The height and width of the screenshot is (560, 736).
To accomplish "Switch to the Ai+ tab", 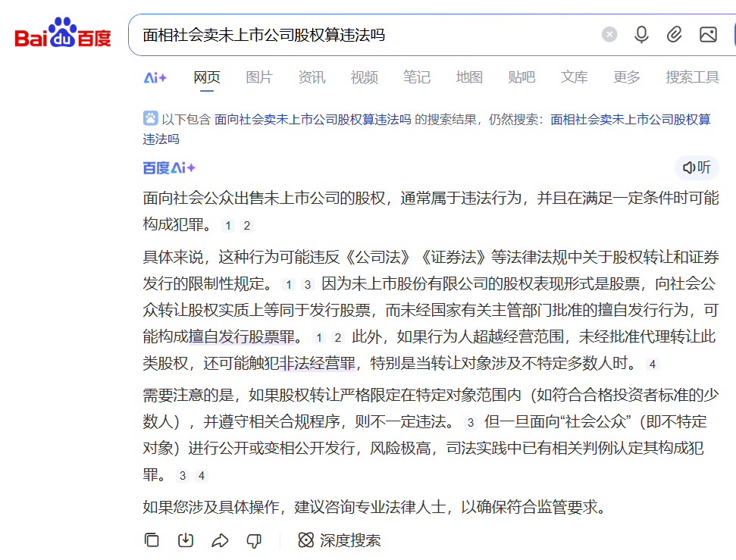I will coord(155,77).
